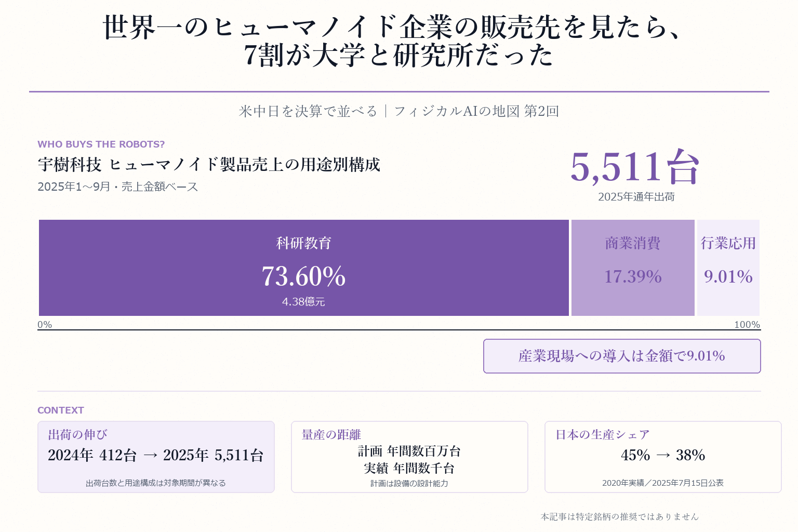
Task: Click the 科研教育 73.60% bar segment
Action: (304, 268)
